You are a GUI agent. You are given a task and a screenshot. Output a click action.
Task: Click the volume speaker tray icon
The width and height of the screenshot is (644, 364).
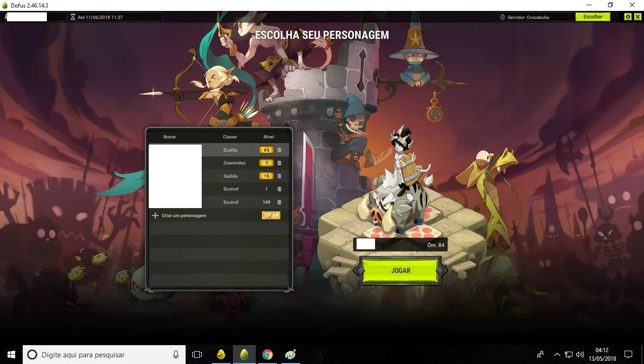click(580, 355)
